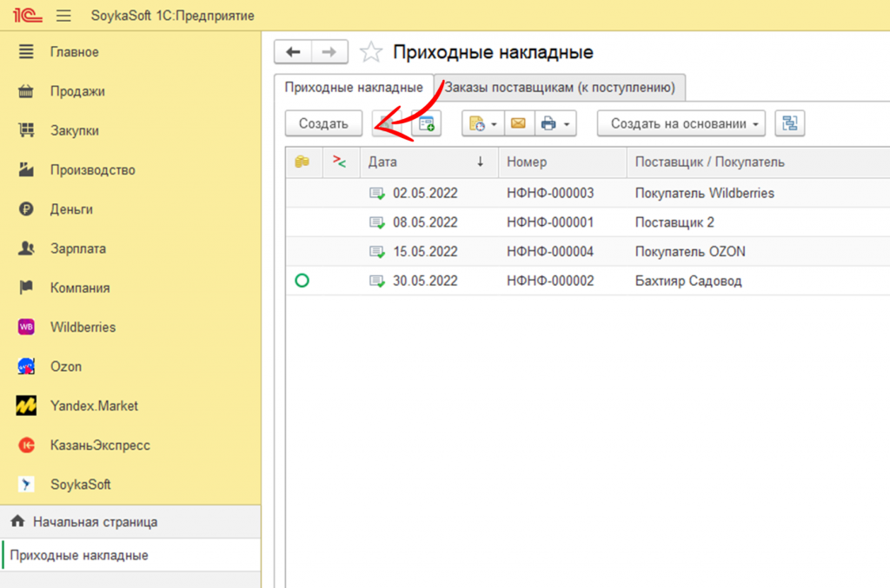Screen dimensions: 890x588
Task: Click the envelope email icon in toolbar
Action: [518, 123]
